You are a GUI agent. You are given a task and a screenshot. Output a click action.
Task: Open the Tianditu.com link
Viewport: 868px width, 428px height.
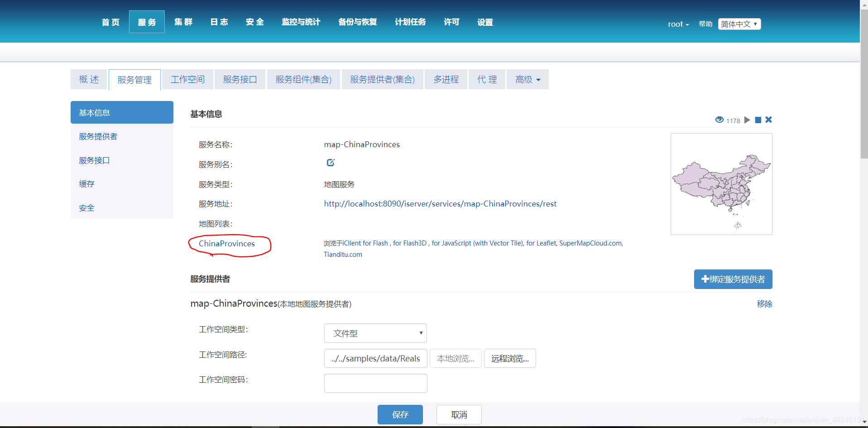343,255
